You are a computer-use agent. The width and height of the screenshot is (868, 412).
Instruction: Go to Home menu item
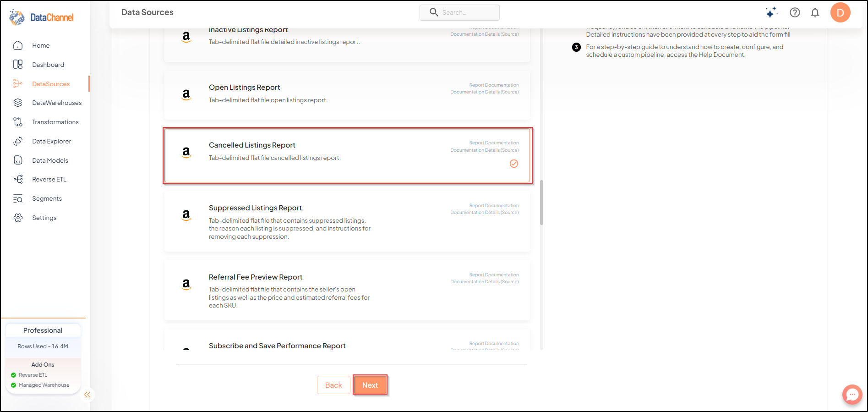(x=41, y=45)
